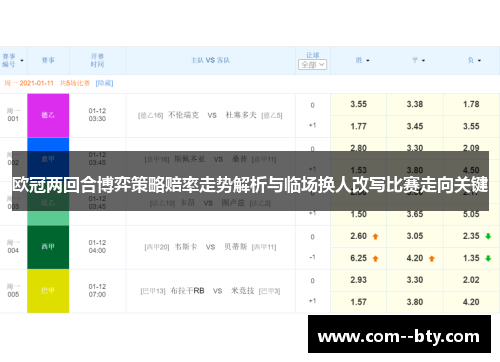The image size is (500, 362).
Task: Pick win odds 3.55 for 不伦瑞克 match
Action: click(358, 104)
